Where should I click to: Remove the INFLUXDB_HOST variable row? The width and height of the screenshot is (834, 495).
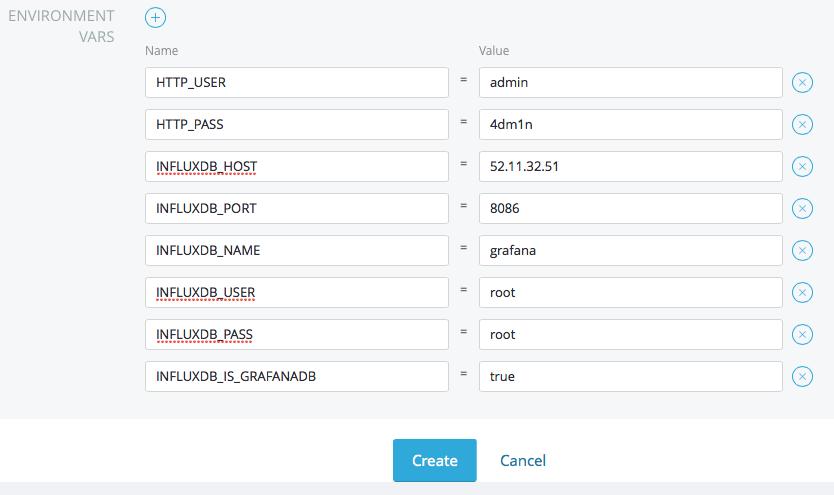coord(802,166)
